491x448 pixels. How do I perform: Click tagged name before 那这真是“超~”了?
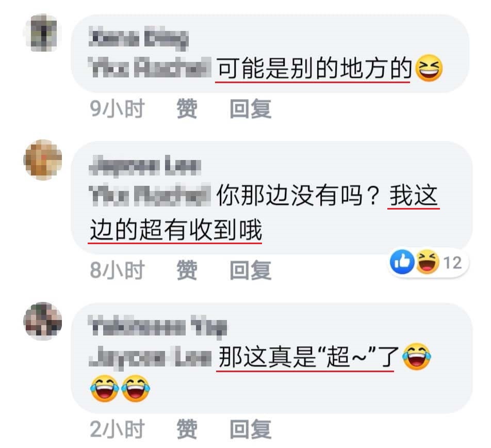point(151,356)
